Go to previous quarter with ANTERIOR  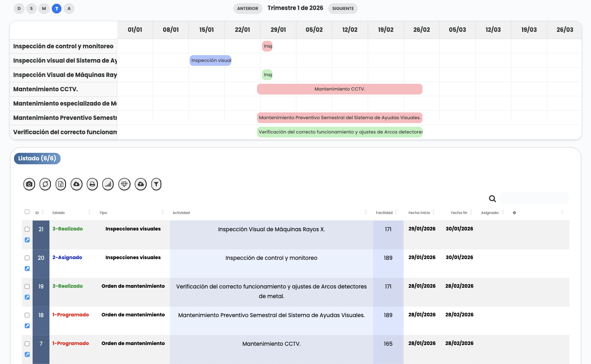[x=247, y=9]
